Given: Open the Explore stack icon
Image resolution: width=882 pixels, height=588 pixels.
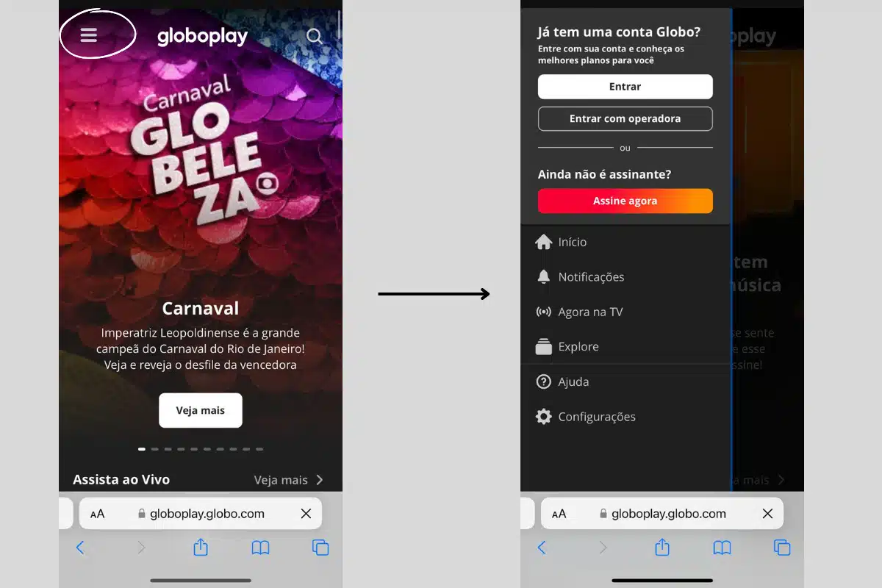Looking at the screenshot, I should point(544,347).
